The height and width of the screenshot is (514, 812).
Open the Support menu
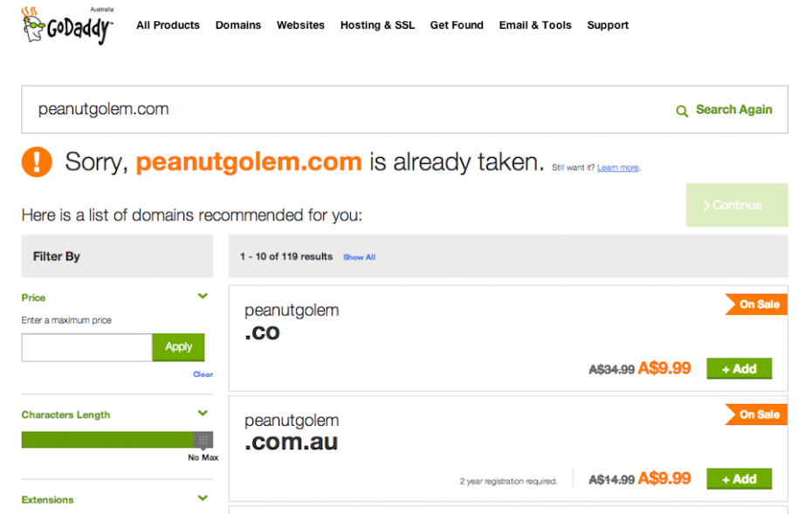point(608,25)
